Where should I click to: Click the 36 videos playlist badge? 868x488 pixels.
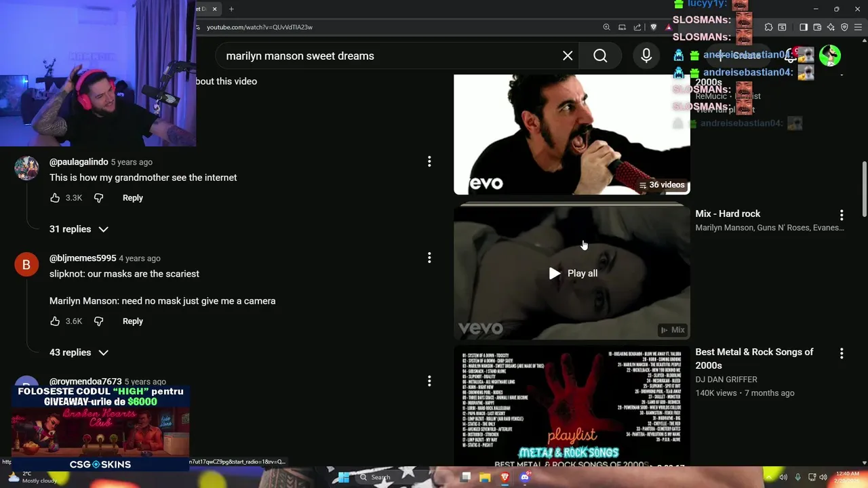click(663, 185)
